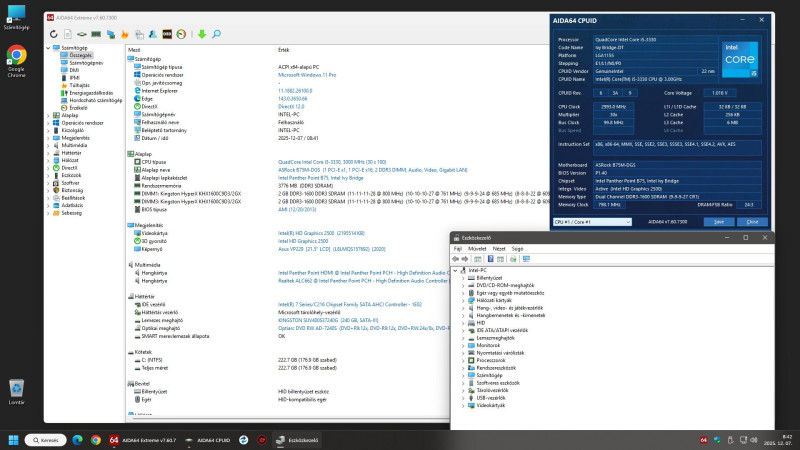Select DirectX in the AIDA64 left tree
Screen dimensions: 800x450
(x=70, y=168)
